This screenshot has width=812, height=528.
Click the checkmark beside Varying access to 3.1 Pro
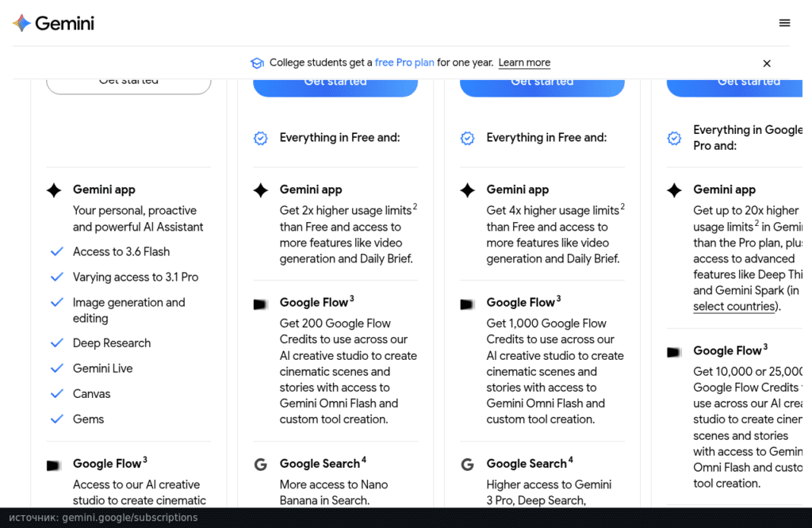coord(57,277)
